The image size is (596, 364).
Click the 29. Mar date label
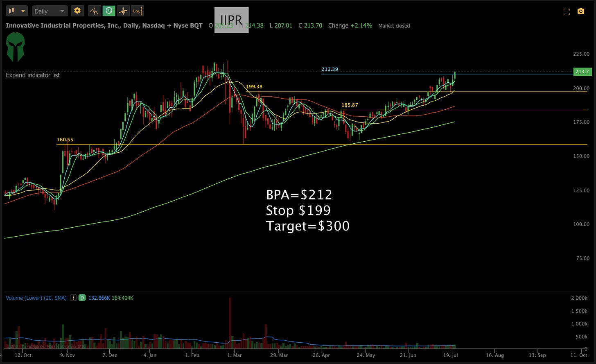point(278,355)
